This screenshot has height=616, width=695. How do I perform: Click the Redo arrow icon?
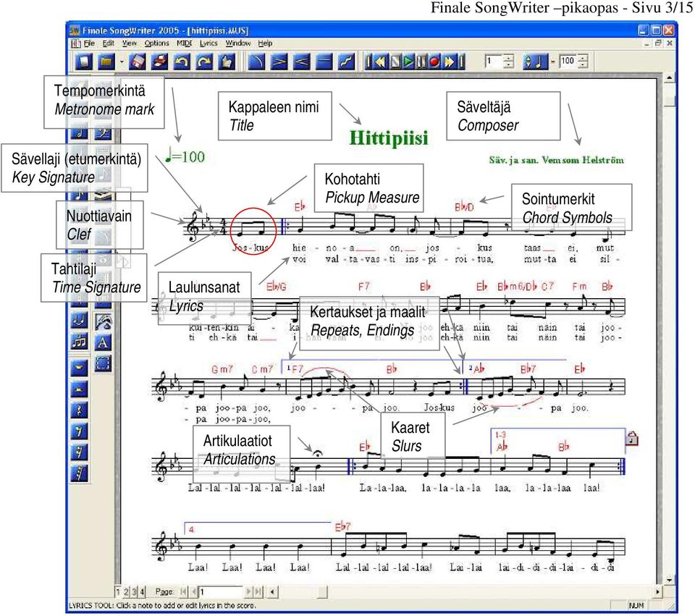point(204,62)
